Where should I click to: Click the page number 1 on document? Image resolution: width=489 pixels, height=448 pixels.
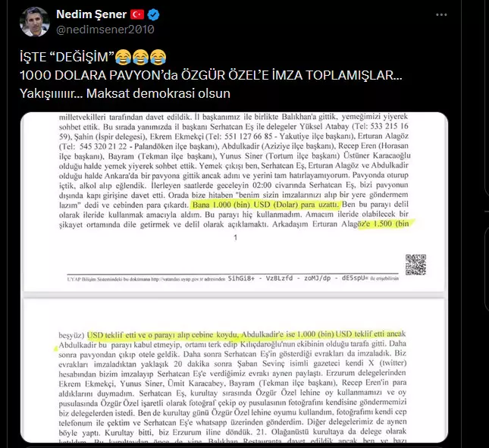pyautogui.click(x=236, y=237)
